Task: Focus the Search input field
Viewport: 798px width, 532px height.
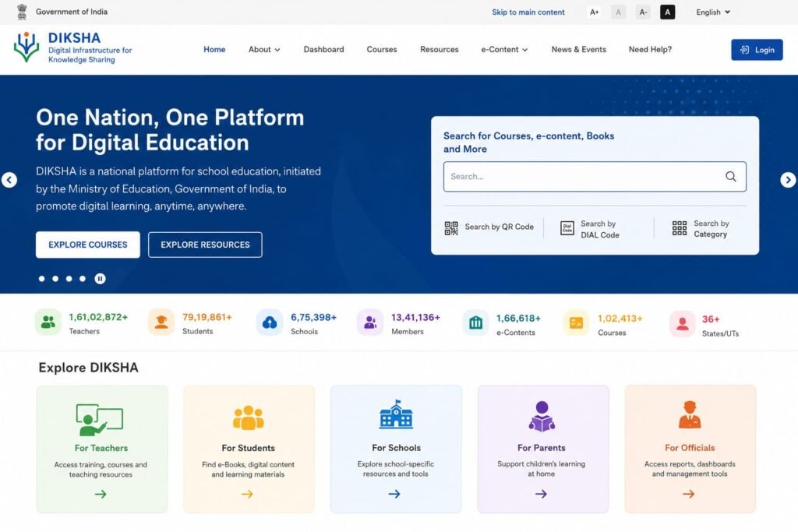Action: [595, 177]
